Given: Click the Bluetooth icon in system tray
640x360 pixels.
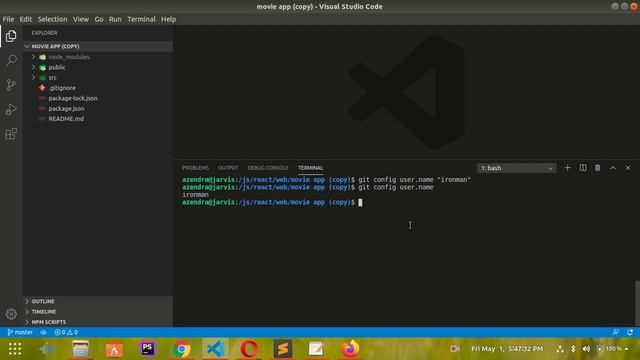Looking at the screenshot, I should [573, 349].
